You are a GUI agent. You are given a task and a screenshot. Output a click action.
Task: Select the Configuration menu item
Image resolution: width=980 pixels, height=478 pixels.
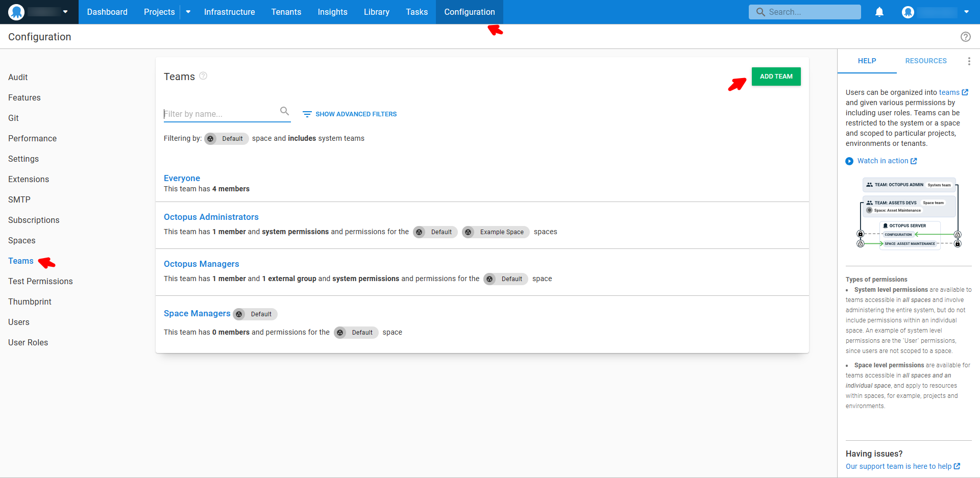(x=470, y=12)
